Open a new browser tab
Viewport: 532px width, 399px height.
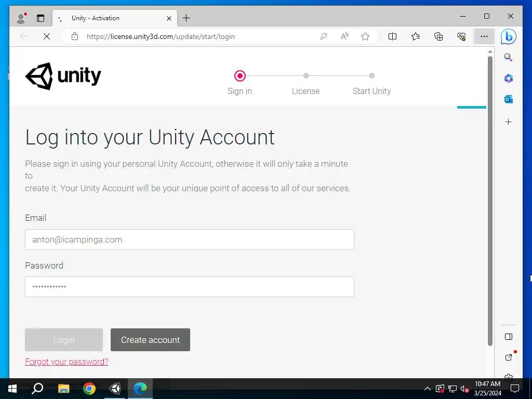point(187,18)
